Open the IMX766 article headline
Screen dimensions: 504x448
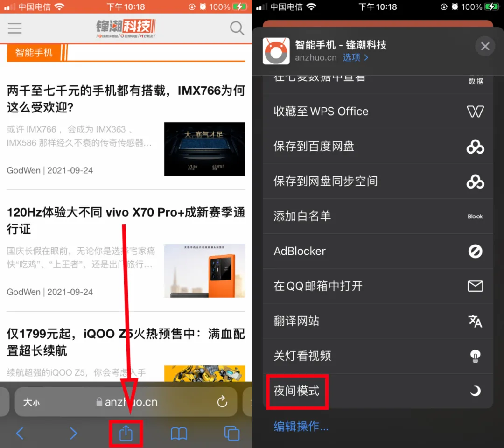pyautogui.click(x=126, y=98)
